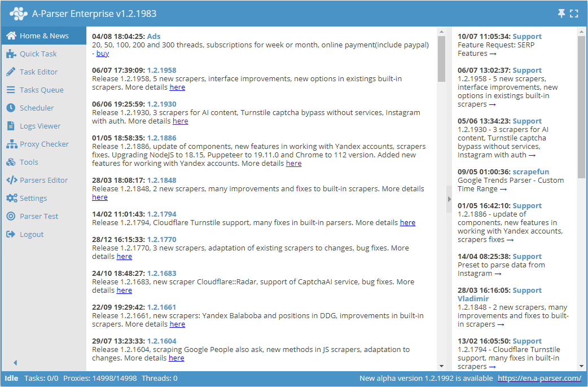The width and height of the screenshot is (588, 387).
Task: Click the Settings gears icon
Action: (x=11, y=199)
